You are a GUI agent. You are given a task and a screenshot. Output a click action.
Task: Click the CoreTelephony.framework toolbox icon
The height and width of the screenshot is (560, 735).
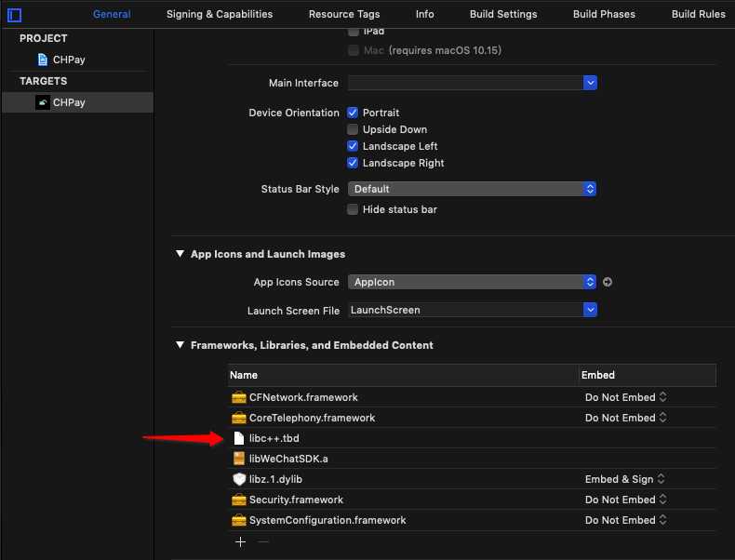238,418
